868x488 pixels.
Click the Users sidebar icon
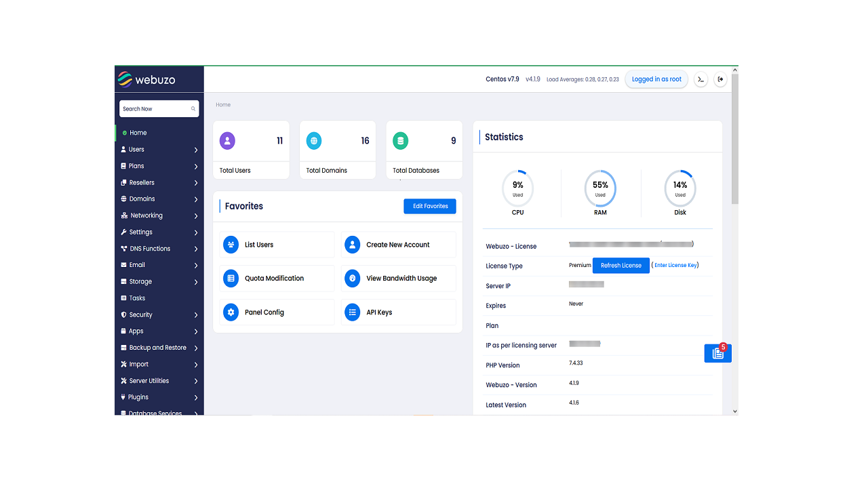click(123, 149)
